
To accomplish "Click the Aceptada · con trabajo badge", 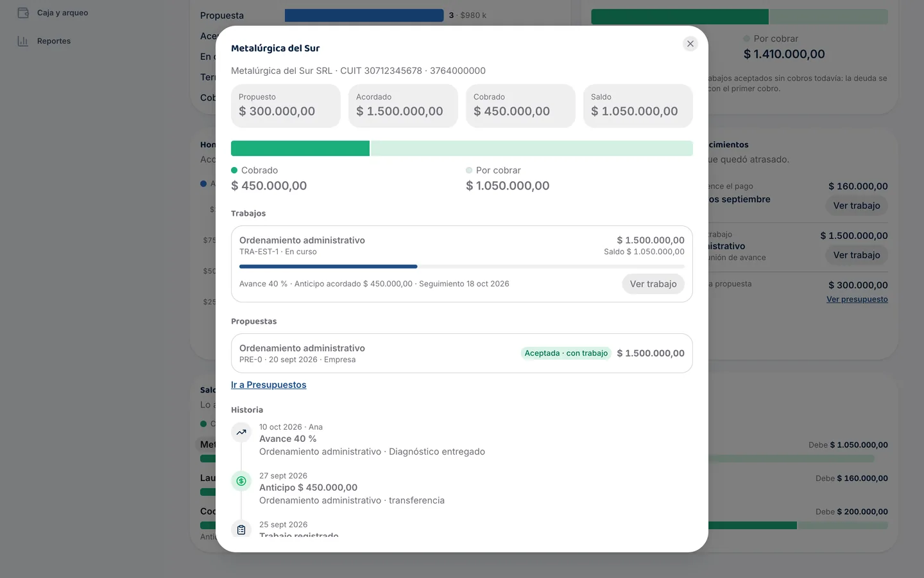I will pos(566,353).
